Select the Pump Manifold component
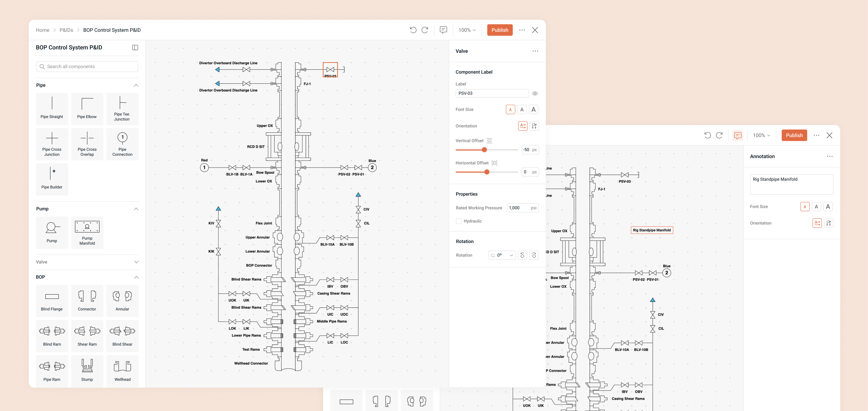The image size is (868, 411). (x=87, y=232)
